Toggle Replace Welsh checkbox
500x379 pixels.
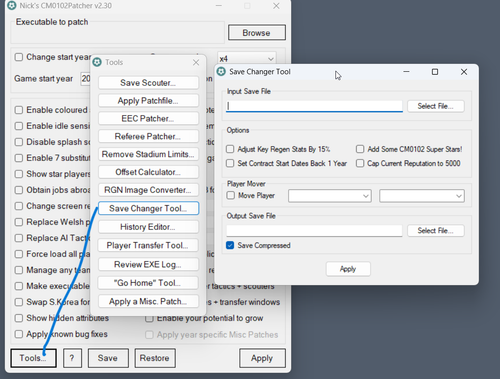19,222
